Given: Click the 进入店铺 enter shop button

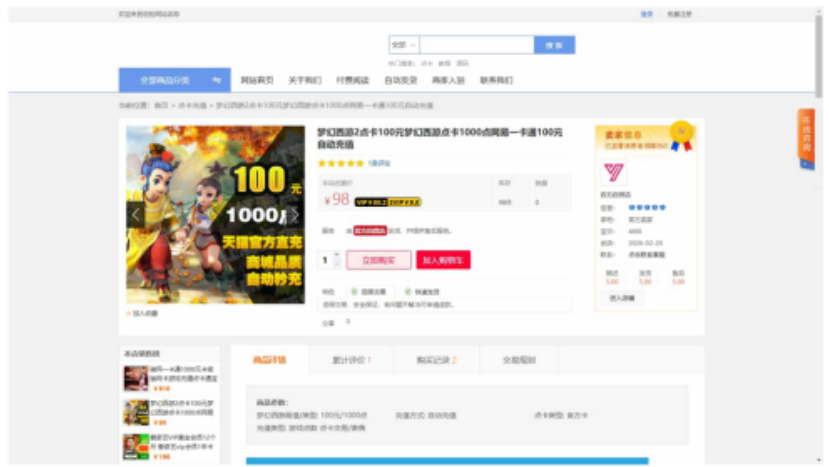Looking at the screenshot, I should pos(621,297).
